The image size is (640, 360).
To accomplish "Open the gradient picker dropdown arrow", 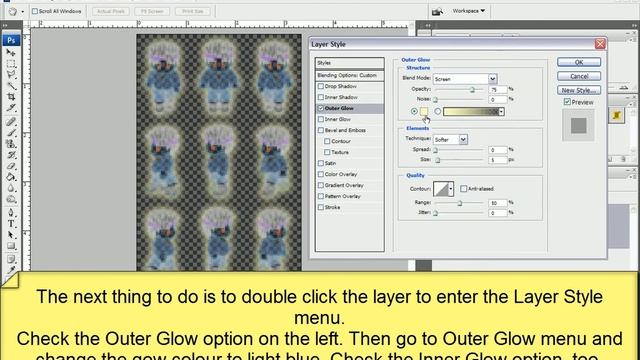I will point(501,111).
